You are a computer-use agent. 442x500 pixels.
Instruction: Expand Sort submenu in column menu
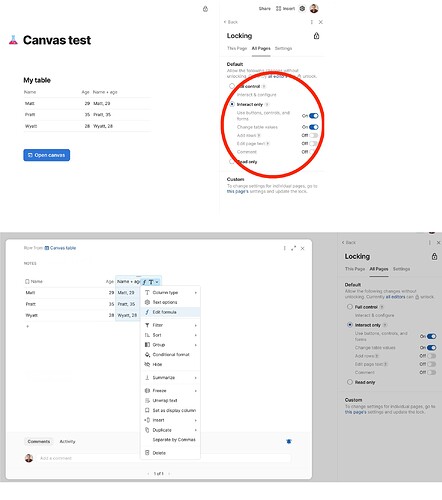coord(171,335)
